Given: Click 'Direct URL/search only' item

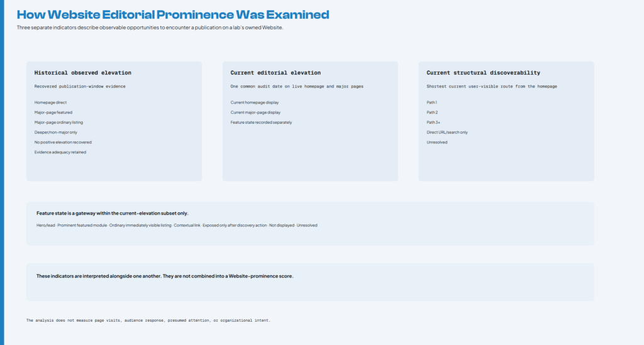Looking at the screenshot, I should point(447,132).
